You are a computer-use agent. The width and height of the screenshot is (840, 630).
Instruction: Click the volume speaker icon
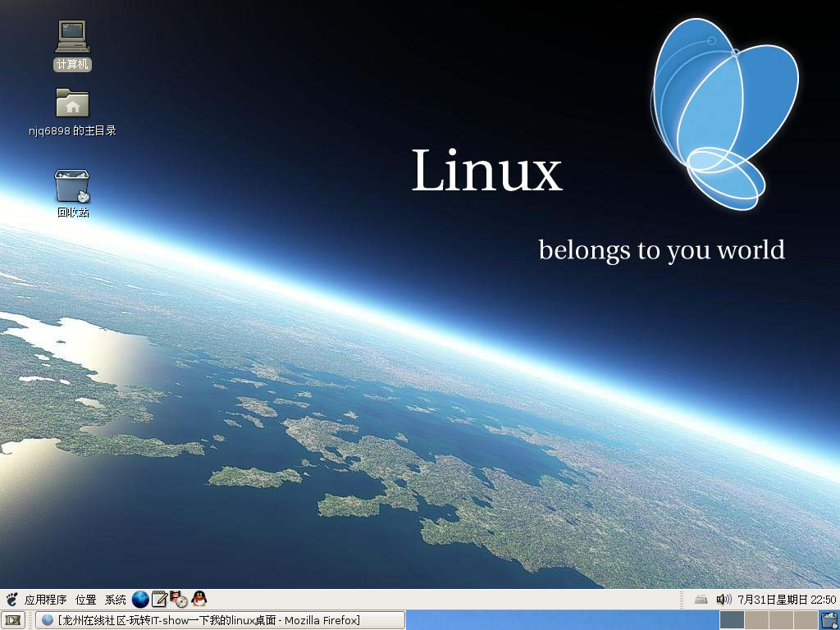click(x=724, y=600)
